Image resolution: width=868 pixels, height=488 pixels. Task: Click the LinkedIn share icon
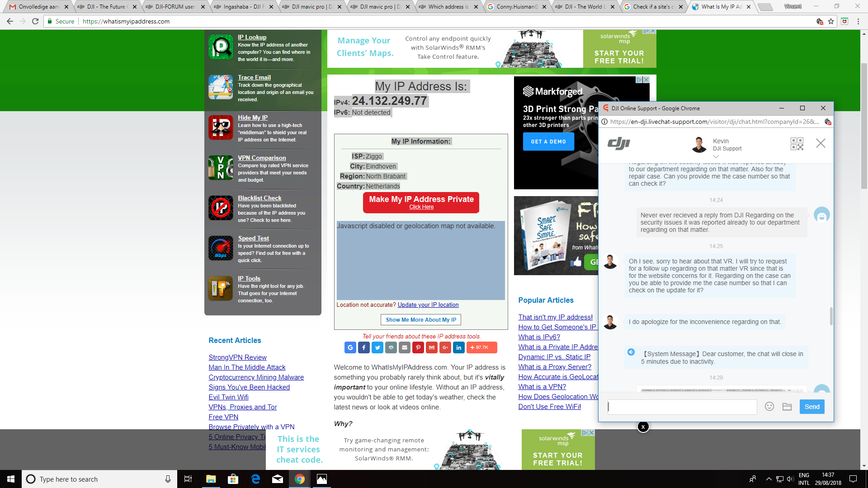point(459,347)
